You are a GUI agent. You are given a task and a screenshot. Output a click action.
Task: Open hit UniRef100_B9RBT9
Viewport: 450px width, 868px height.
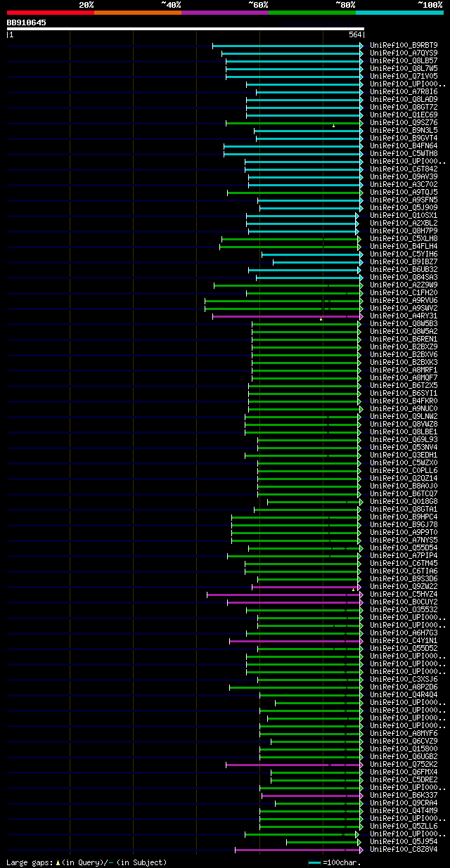pyautogui.click(x=404, y=46)
